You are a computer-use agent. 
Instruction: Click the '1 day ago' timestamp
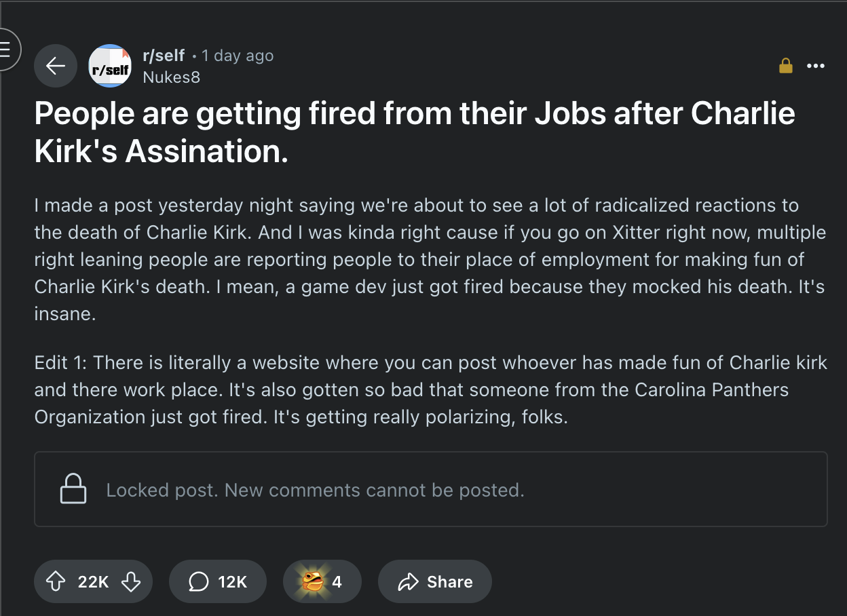coord(238,56)
